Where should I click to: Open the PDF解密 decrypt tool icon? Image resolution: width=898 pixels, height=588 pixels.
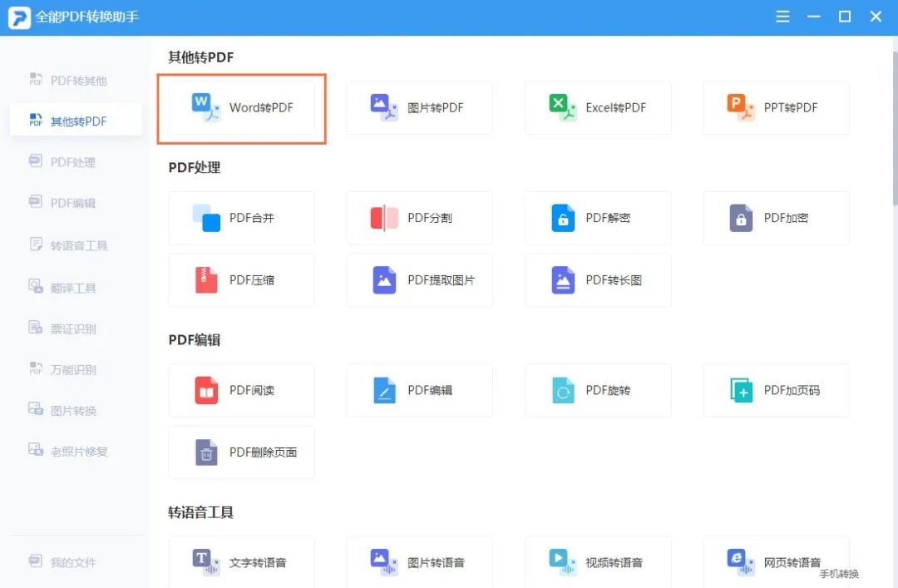tap(563, 218)
